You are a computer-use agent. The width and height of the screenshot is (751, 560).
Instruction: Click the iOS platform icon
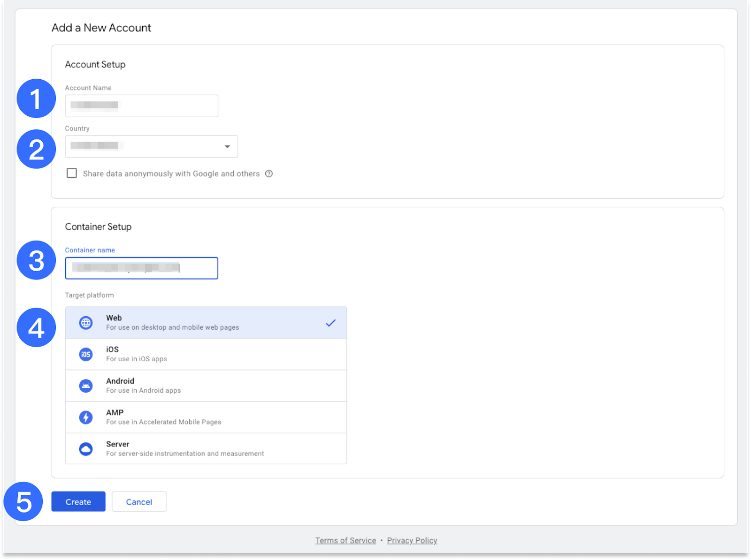(86, 354)
